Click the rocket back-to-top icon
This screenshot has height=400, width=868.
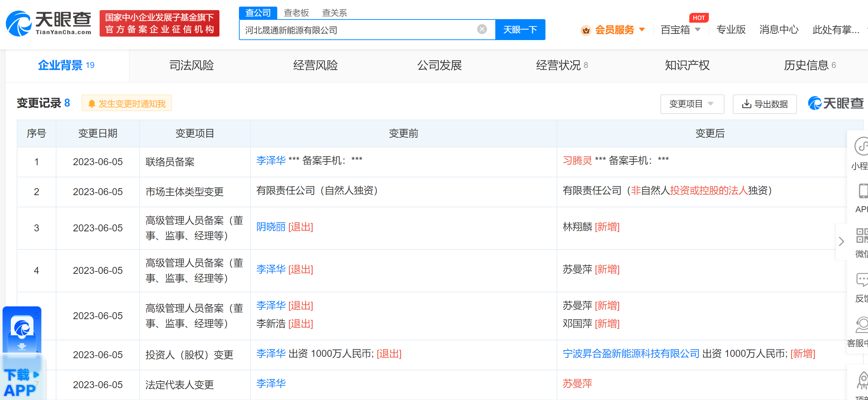point(863,380)
